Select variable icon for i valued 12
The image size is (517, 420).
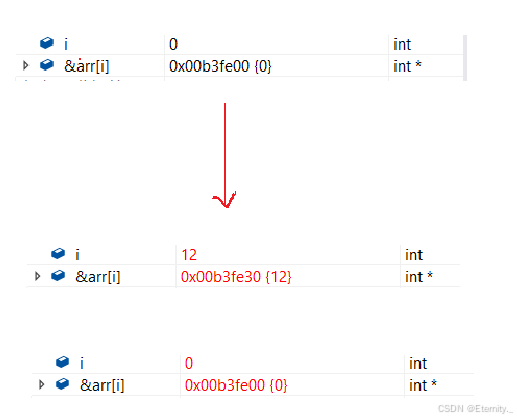pyautogui.click(x=58, y=253)
